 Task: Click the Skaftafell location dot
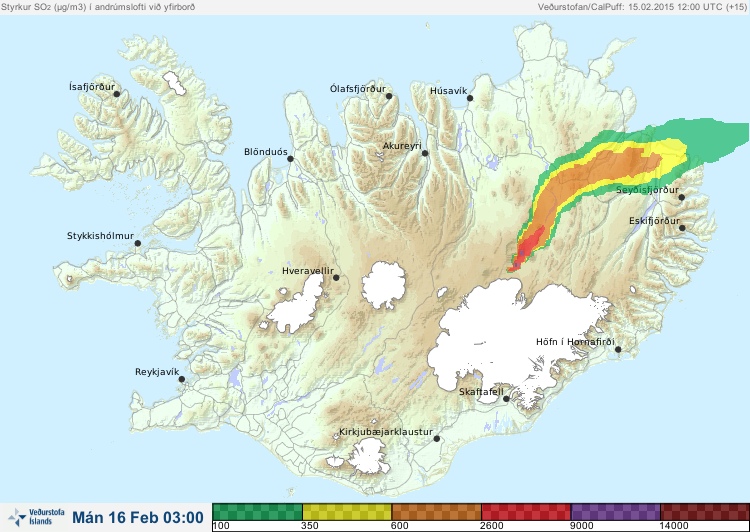pos(506,399)
